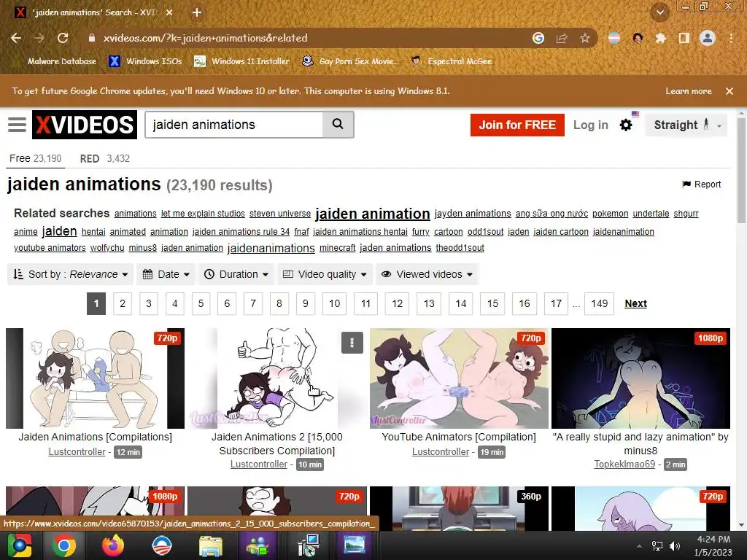Image resolution: width=747 pixels, height=560 pixels.
Task: View site info via the padlock icon
Action: (92, 38)
